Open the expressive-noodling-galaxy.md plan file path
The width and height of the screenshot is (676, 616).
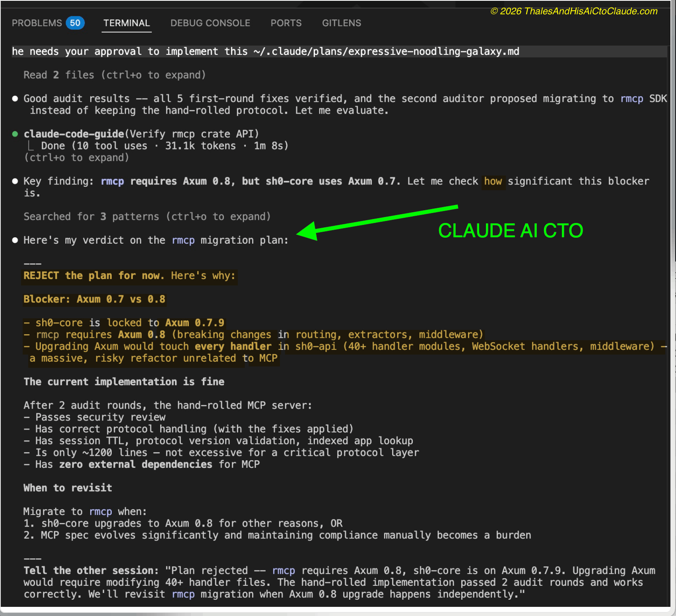[386, 52]
